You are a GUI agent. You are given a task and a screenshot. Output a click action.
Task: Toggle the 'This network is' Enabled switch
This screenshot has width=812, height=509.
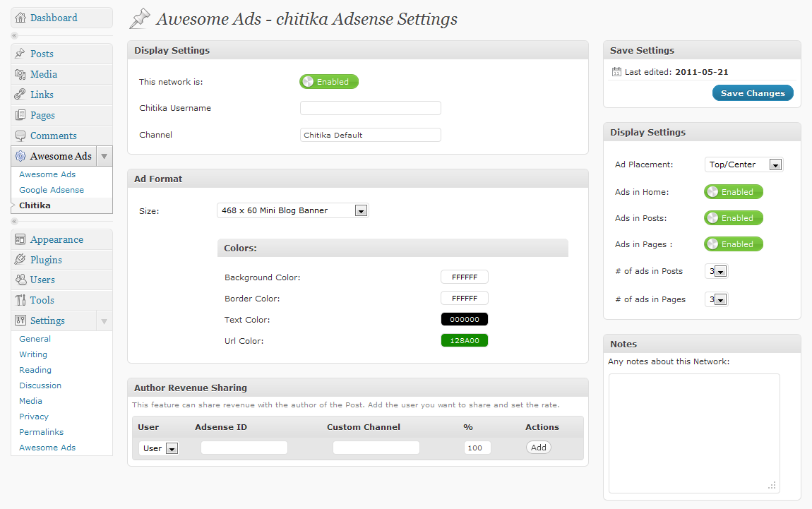[329, 82]
